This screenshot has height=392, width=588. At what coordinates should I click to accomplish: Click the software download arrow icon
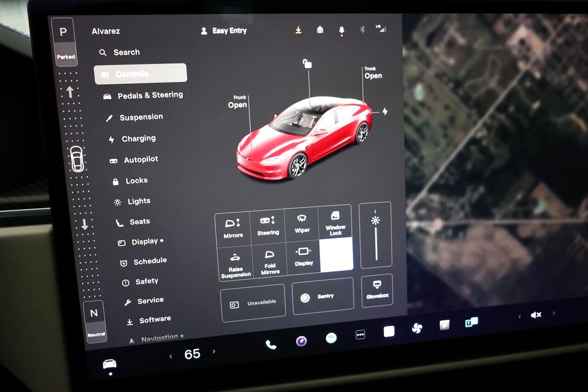click(298, 30)
